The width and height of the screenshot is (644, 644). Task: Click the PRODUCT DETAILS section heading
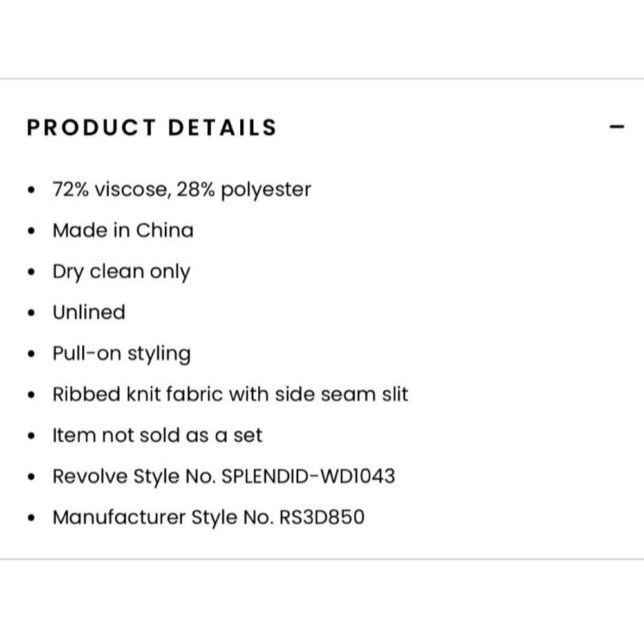[x=152, y=128]
